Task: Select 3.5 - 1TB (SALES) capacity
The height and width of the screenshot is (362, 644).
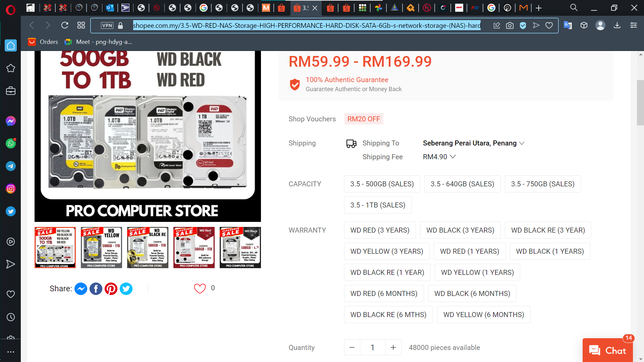Action: pos(378,205)
